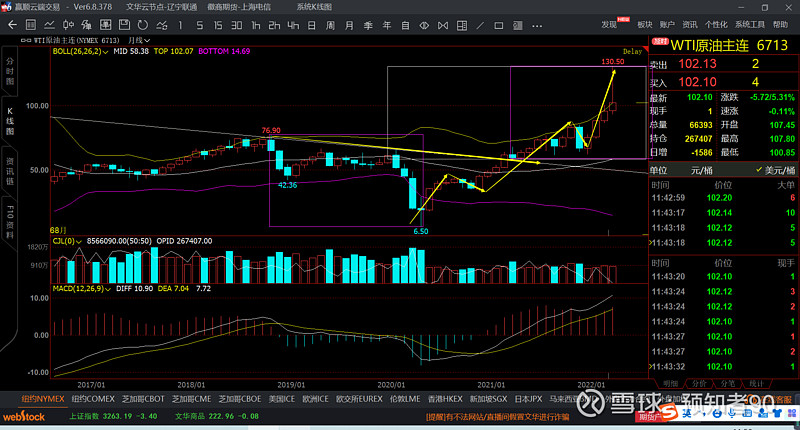Click the trade panel icon in toolbar

point(106,24)
